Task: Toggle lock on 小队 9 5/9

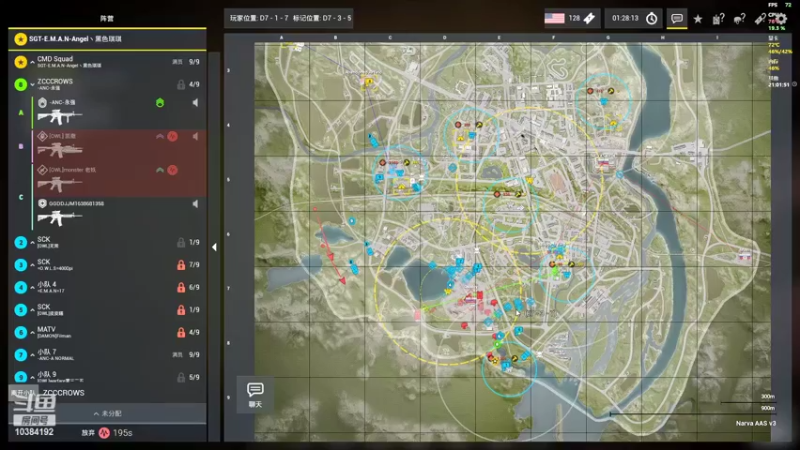Action: [181, 377]
